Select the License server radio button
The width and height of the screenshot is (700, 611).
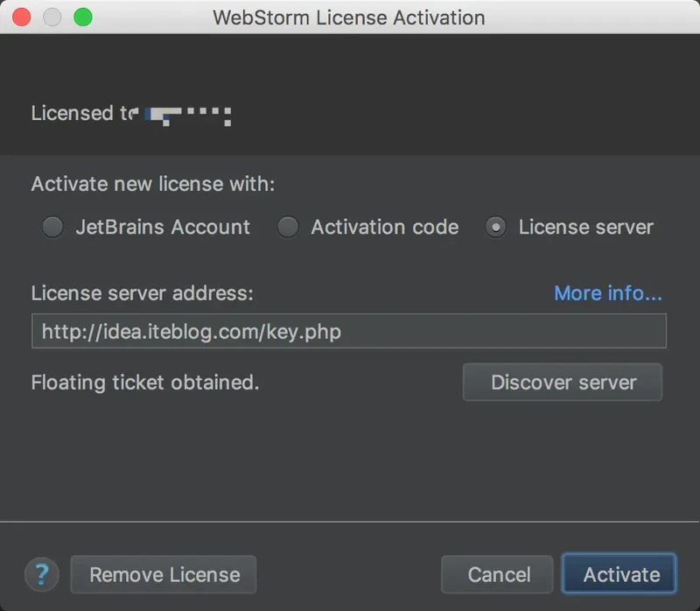pos(495,228)
